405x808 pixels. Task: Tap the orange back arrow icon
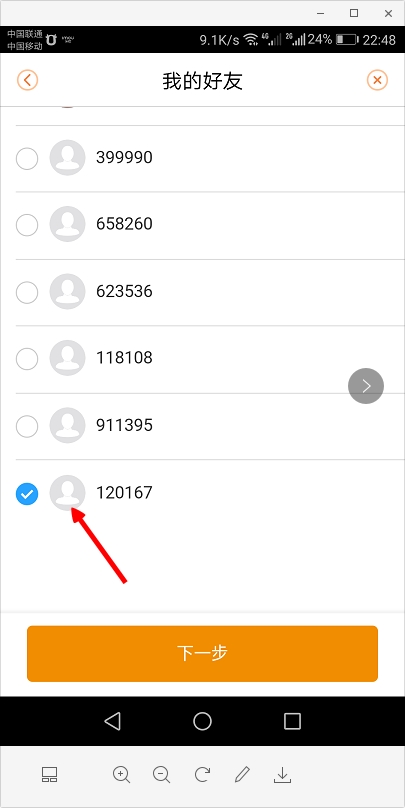click(x=27, y=80)
